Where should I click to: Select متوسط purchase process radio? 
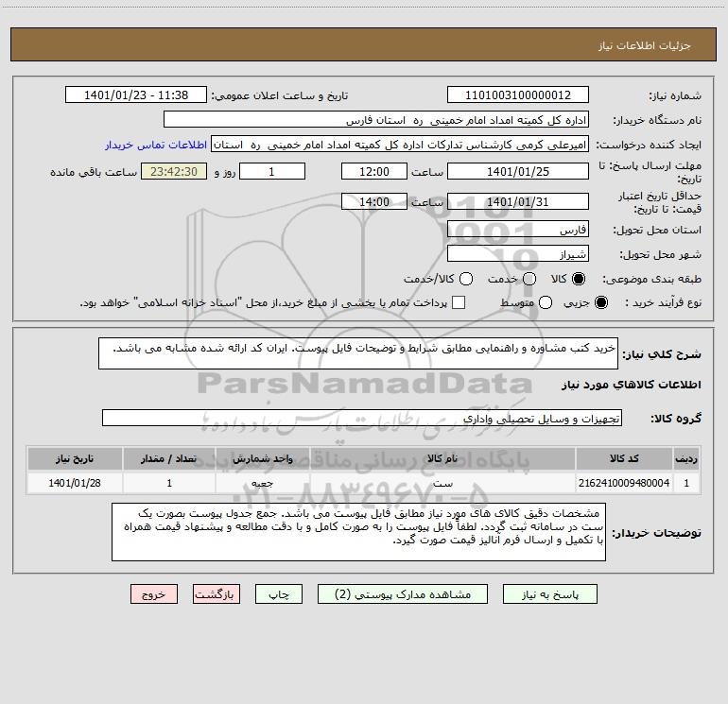pyautogui.click(x=546, y=302)
